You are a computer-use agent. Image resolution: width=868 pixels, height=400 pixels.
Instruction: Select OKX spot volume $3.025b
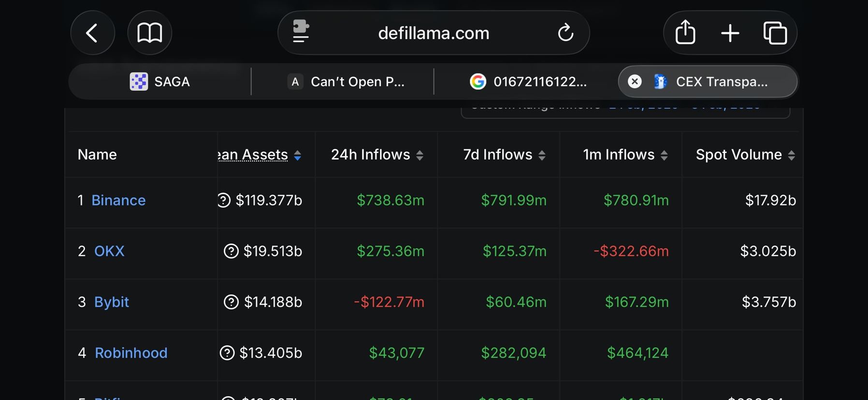pyautogui.click(x=768, y=251)
